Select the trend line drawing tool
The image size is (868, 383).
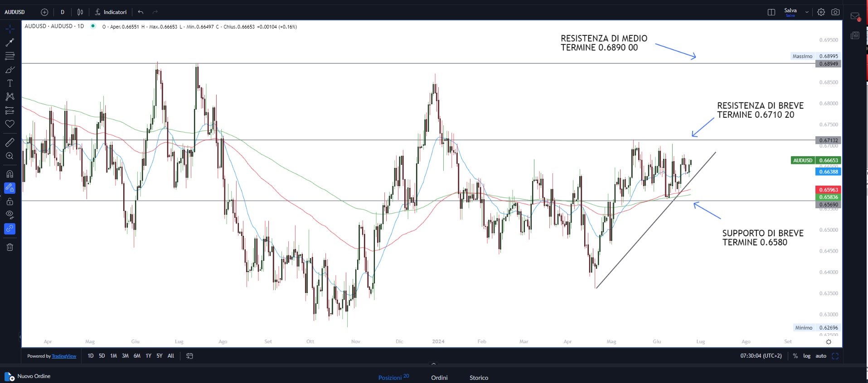[10, 43]
